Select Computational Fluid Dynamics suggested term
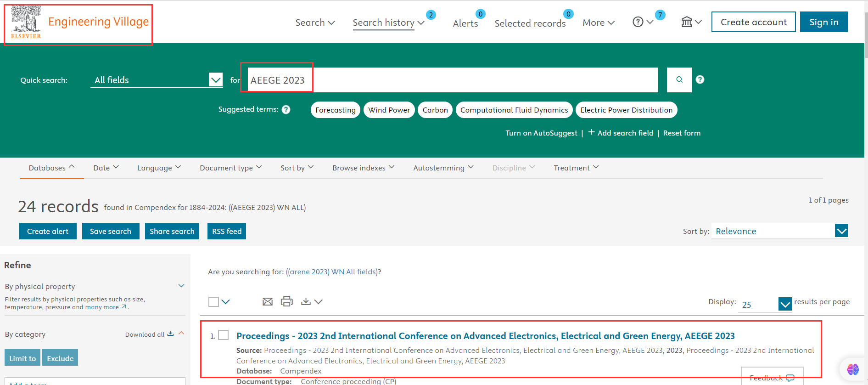Image resolution: width=868 pixels, height=385 pixels. coord(514,110)
